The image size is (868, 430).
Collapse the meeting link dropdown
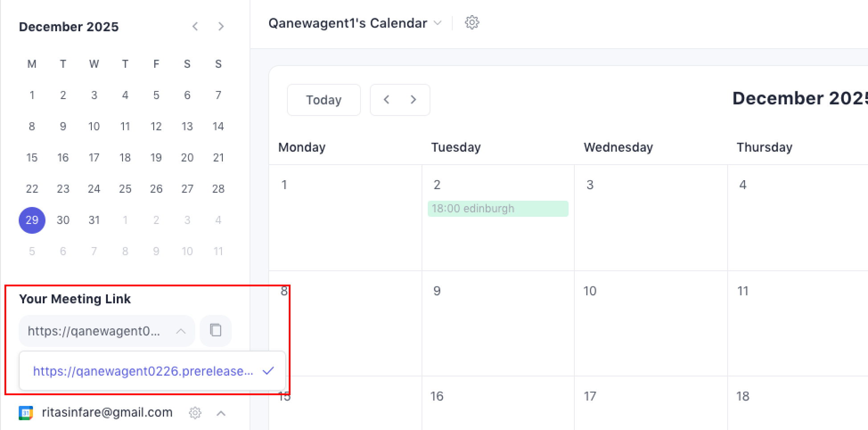point(180,331)
